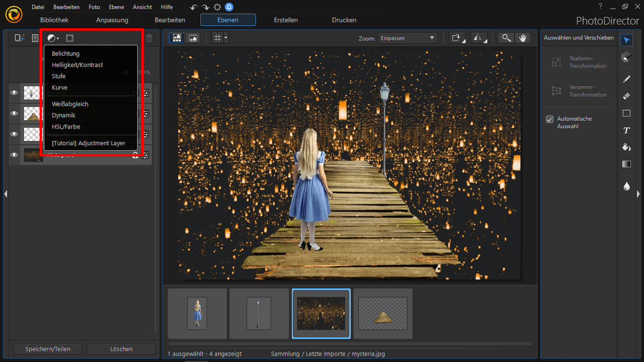This screenshot has height=362, width=644.
Task: Select the rectangle shape tool
Action: 626,113
